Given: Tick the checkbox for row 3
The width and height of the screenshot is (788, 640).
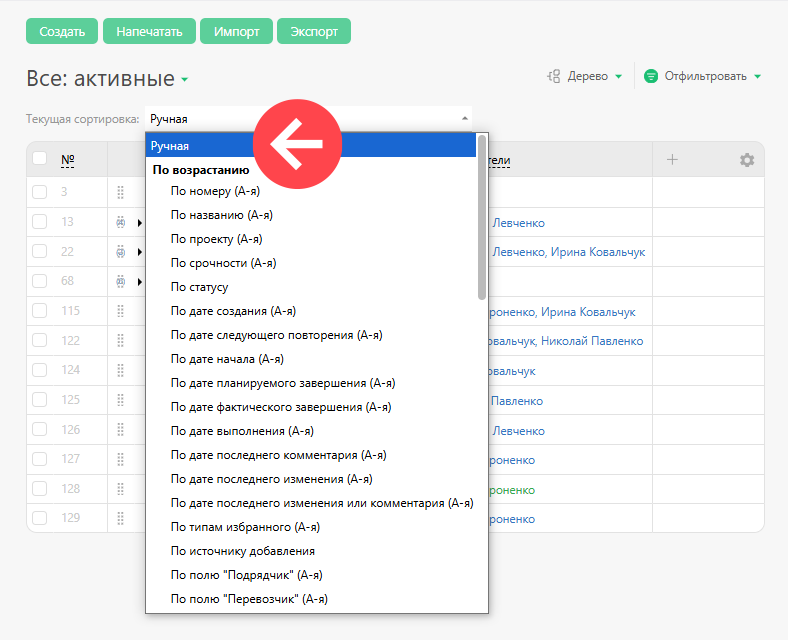Looking at the screenshot, I should [x=40, y=192].
